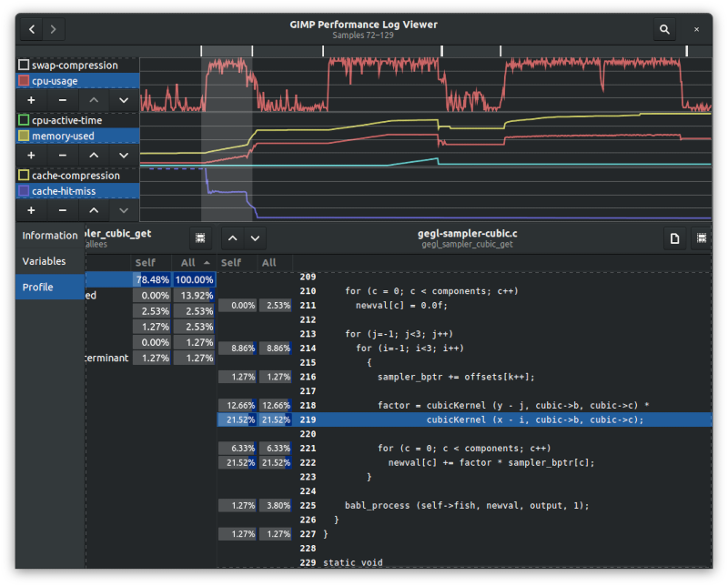The height and width of the screenshot is (586, 728).
Task: Open search using the magnifier icon
Action: click(664, 29)
